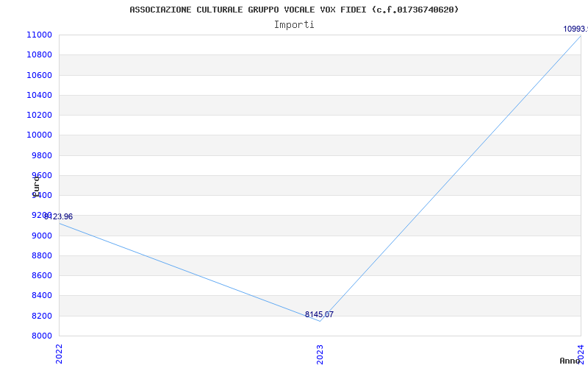Click the 'Euro' vertical axis title
588x368 pixels.
coord(36,186)
